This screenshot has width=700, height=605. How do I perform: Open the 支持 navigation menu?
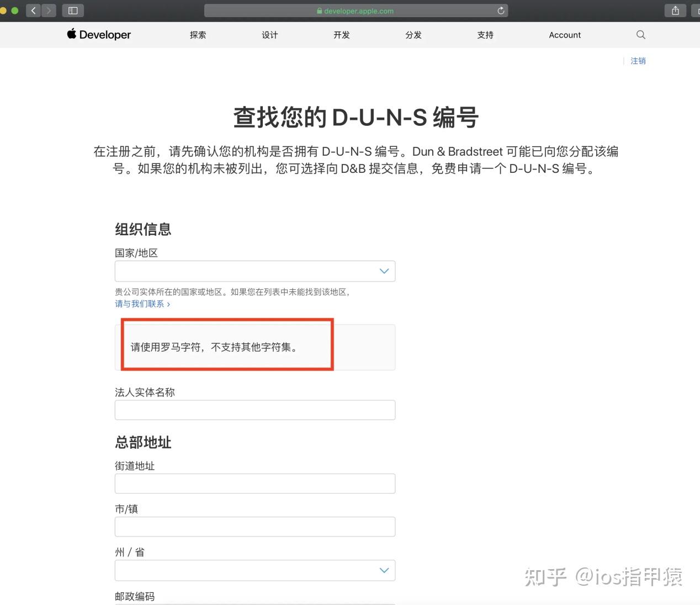(485, 35)
